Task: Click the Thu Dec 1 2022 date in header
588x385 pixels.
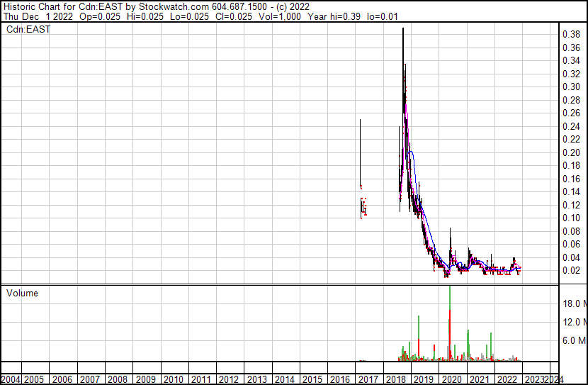Action: 38,16
